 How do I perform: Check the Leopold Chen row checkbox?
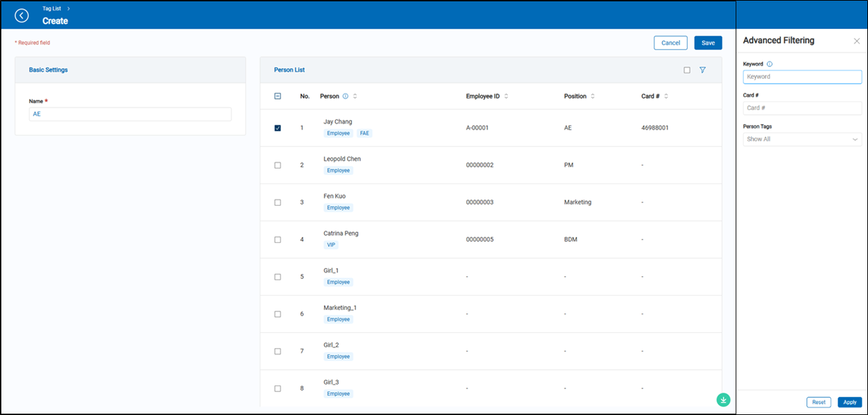278,165
